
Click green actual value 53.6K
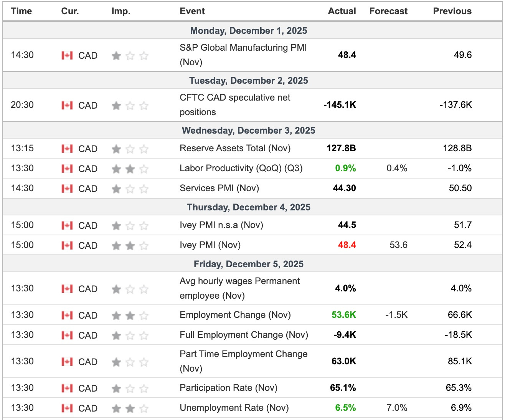[x=344, y=315]
